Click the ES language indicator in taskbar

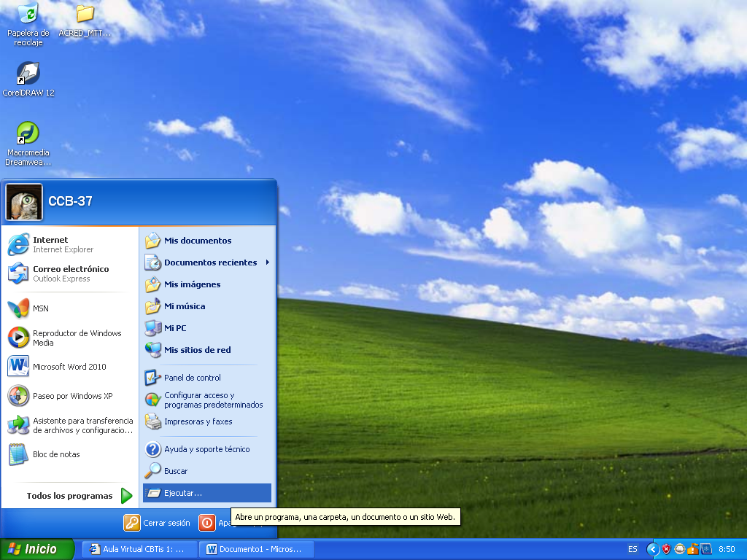[x=632, y=549]
